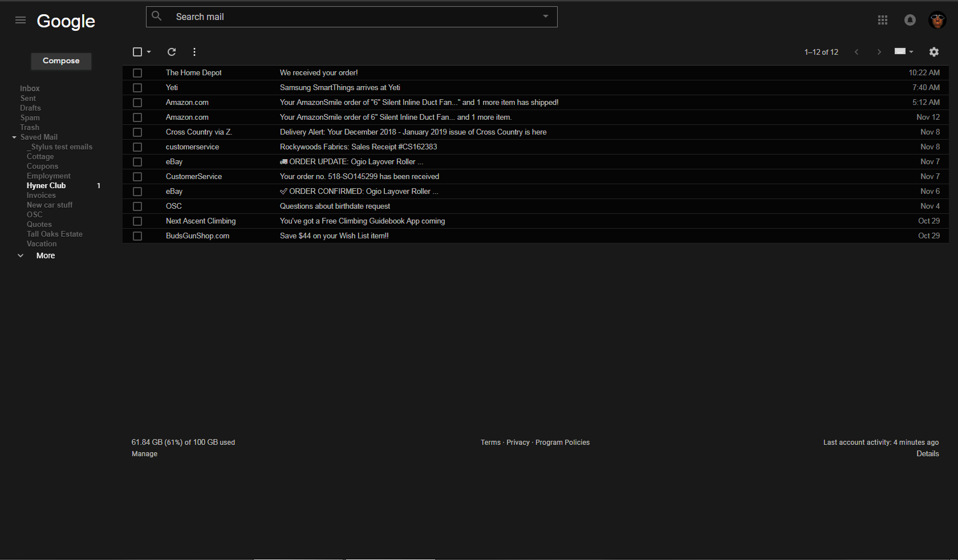This screenshot has height=560, width=958.
Task: Go to older messages arrow
Action: [x=879, y=52]
